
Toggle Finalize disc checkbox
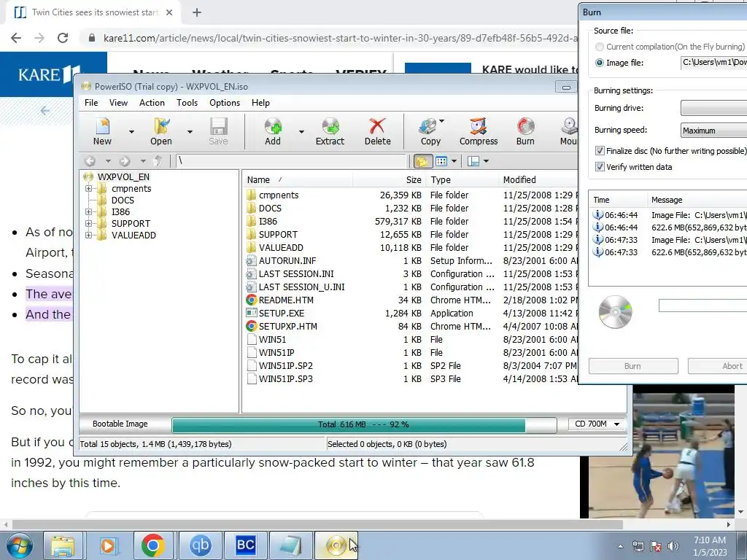click(600, 151)
